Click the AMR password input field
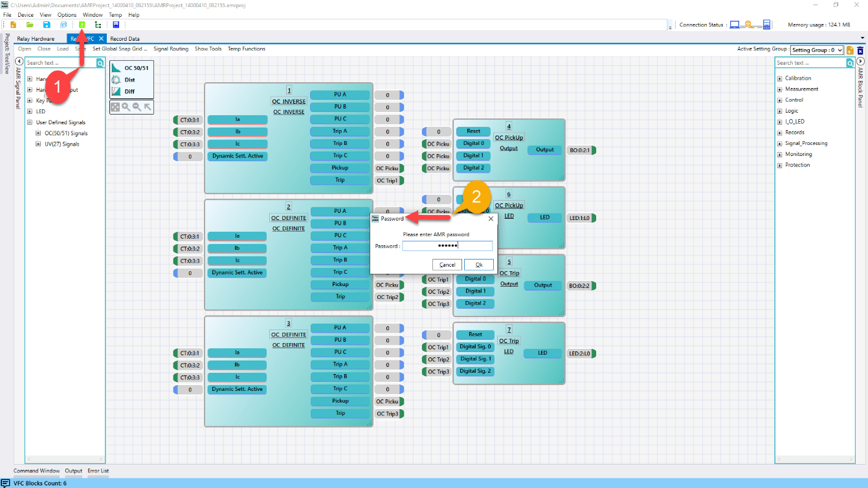Viewport: 868px width, 488px height. click(x=447, y=246)
